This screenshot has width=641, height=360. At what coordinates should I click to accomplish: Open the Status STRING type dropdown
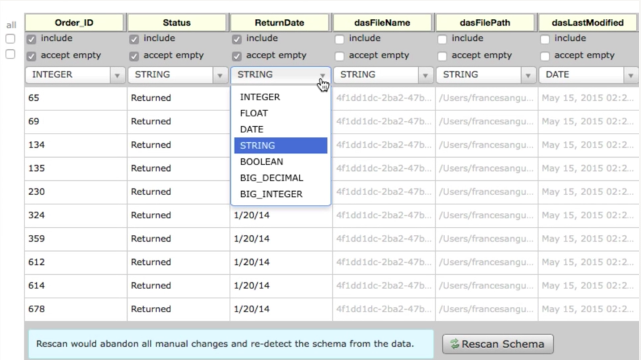tap(178, 75)
